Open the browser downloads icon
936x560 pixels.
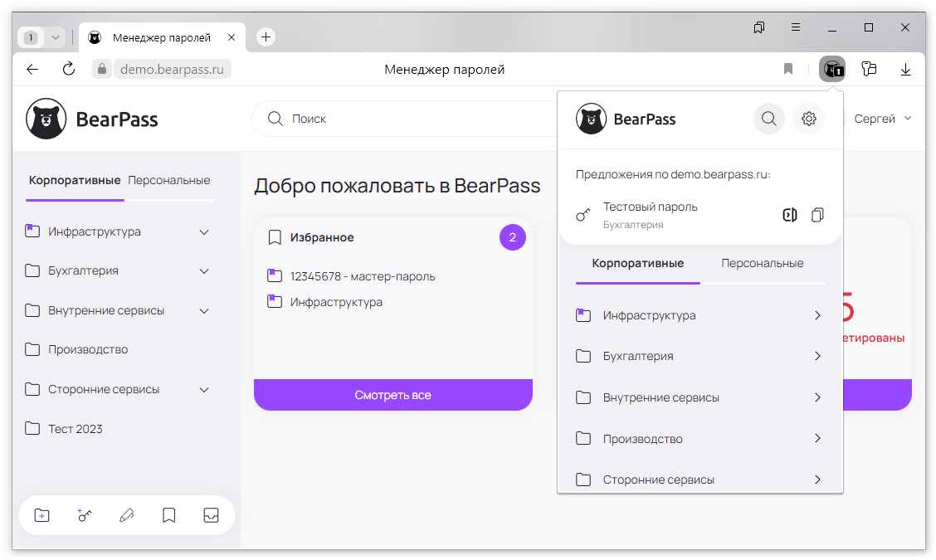click(x=905, y=69)
